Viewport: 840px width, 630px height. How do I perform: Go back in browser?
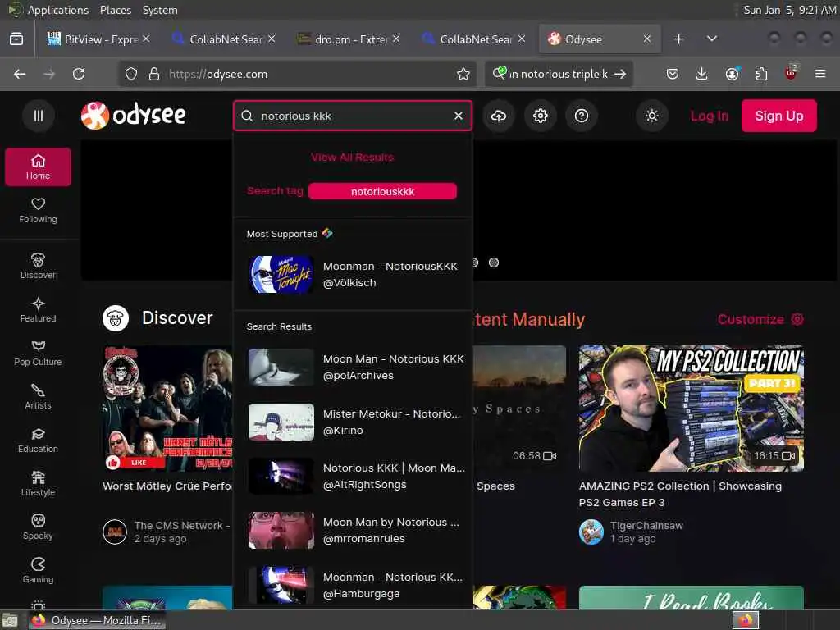(x=20, y=74)
